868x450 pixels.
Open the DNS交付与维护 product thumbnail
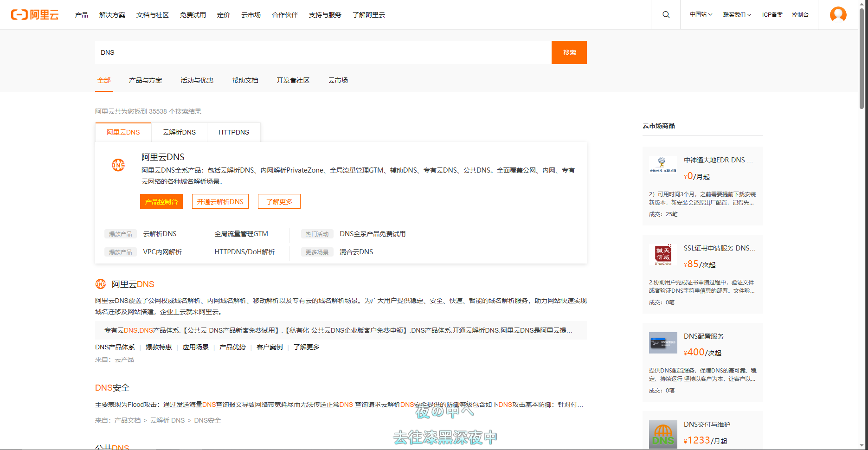(663, 434)
